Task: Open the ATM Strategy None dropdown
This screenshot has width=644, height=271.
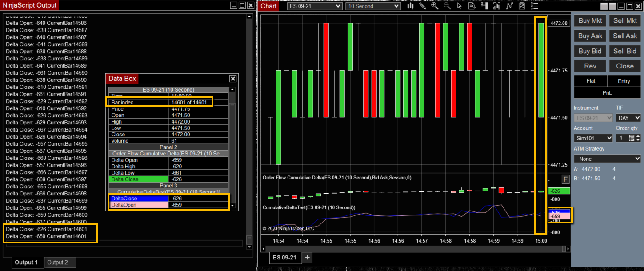Action: coord(607,159)
